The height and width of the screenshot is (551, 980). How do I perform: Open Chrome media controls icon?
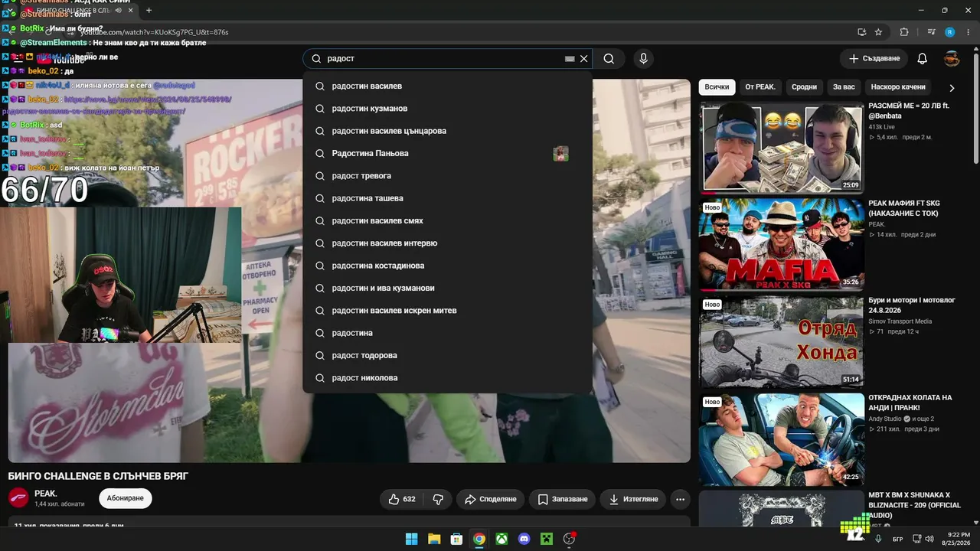[x=932, y=32]
